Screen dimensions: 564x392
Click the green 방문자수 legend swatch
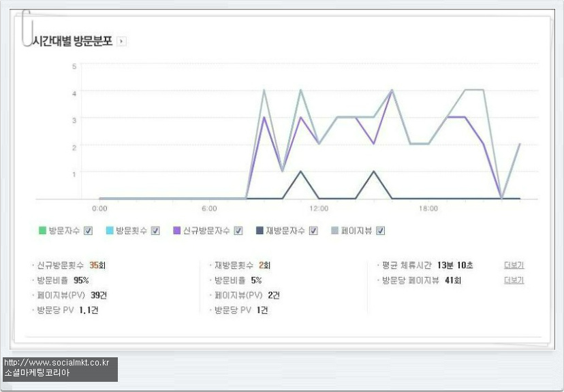[x=42, y=230]
